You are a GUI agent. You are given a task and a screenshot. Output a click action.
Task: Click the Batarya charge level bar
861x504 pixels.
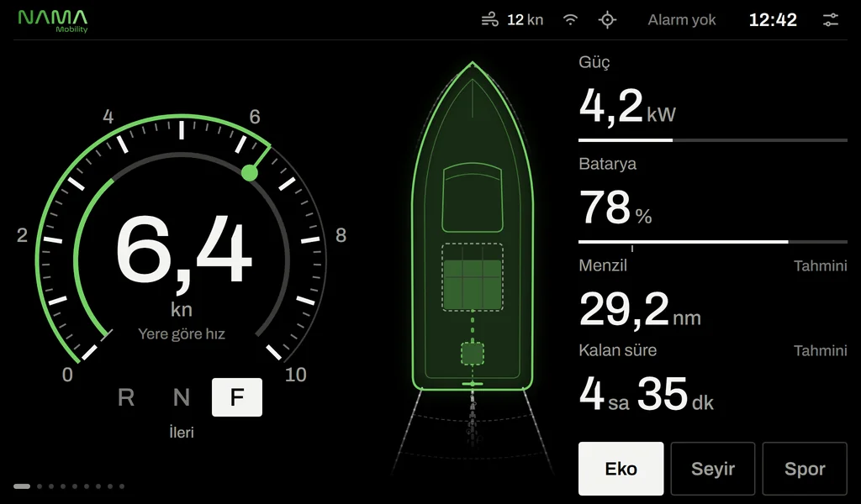[713, 242]
